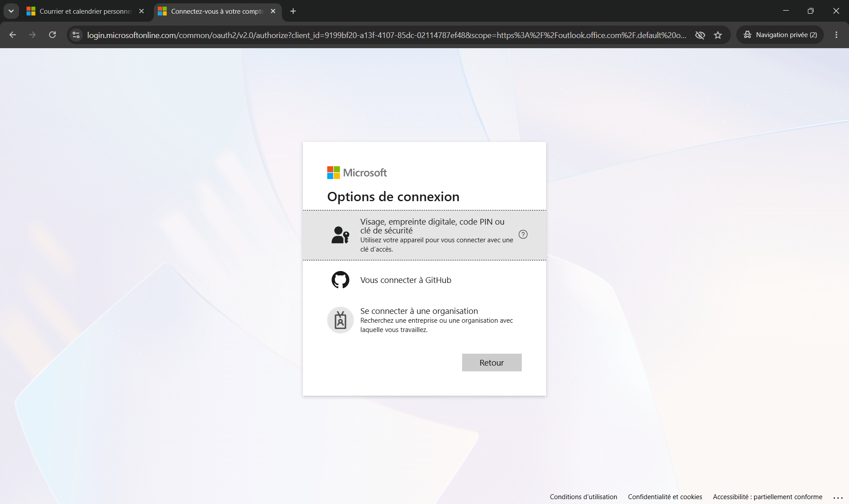The image size is (849, 504).
Task: Open a new browser tab
Action: pos(293,11)
